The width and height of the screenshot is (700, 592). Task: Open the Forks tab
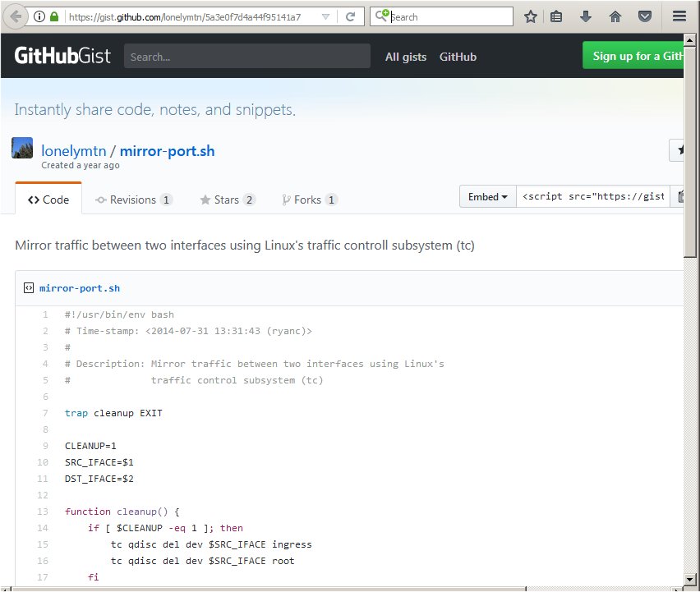(309, 200)
